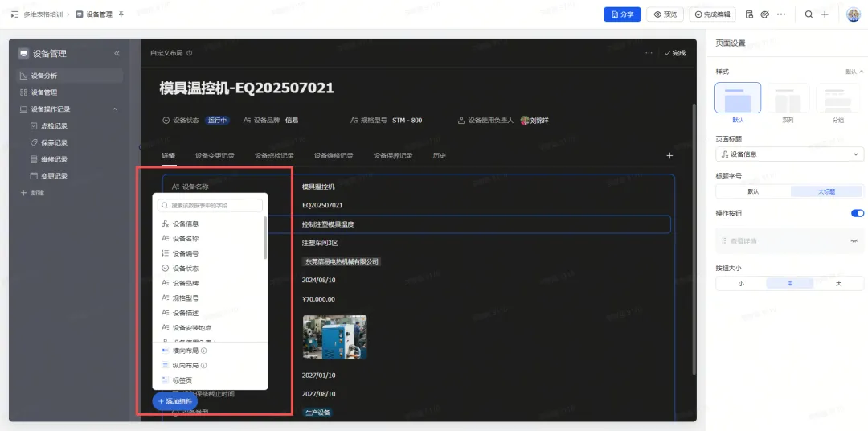Choose the 分组 grouped style card
The image size is (868, 431).
click(838, 98)
